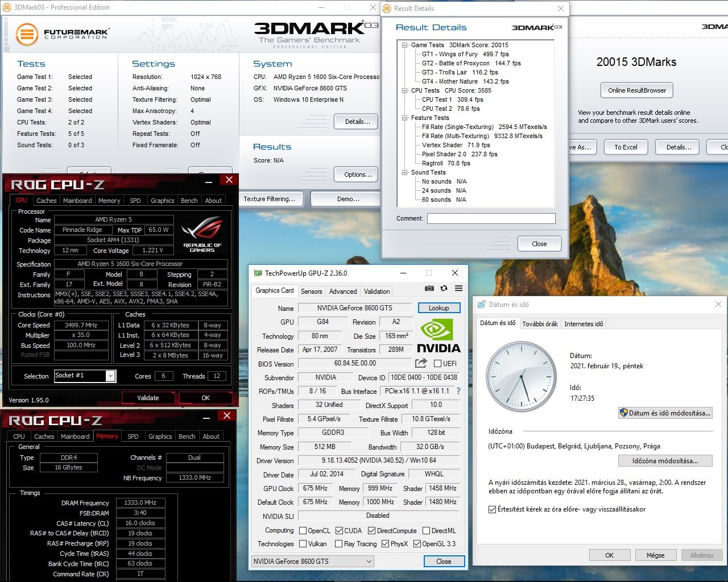Click the GPU-Z screenshot camera icon
Viewport: 728px width, 582px height.
[429, 288]
